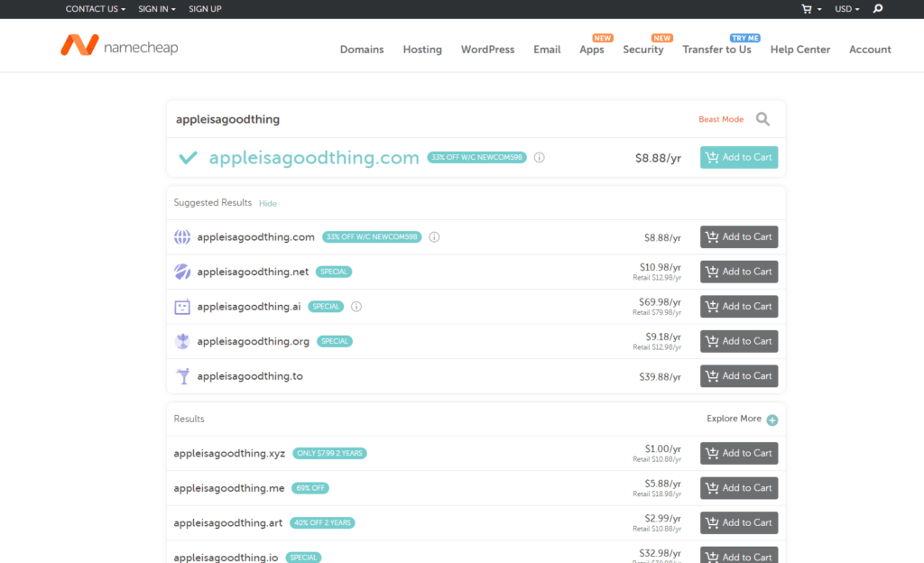Open the Hosting menu
The image size is (924, 563).
[422, 50]
